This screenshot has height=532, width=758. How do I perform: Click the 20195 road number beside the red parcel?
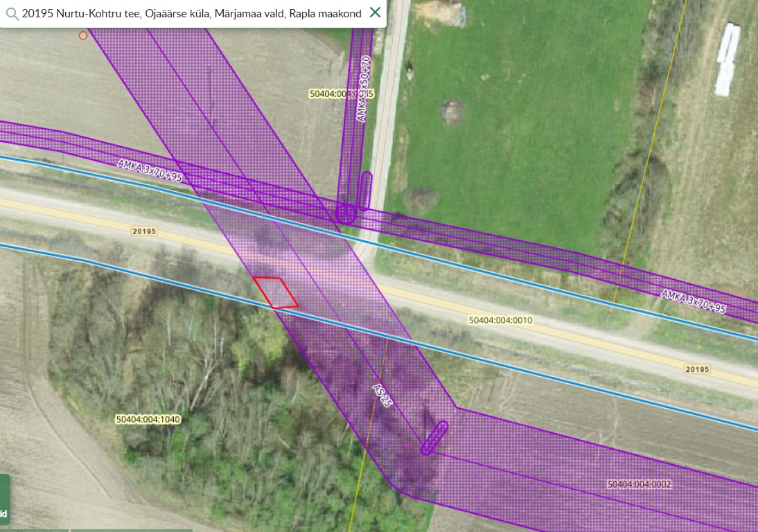click(145, 230)
